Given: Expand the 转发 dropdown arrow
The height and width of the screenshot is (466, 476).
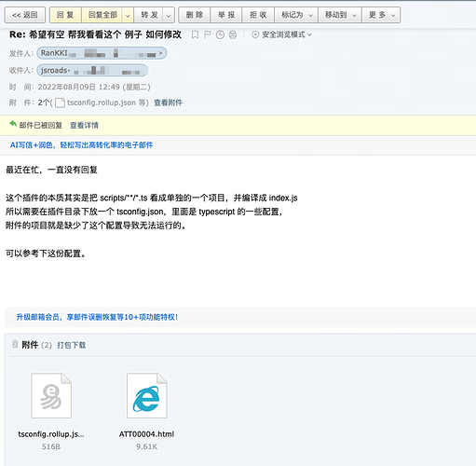Looking at the screenshot, I should coord(169,15).
